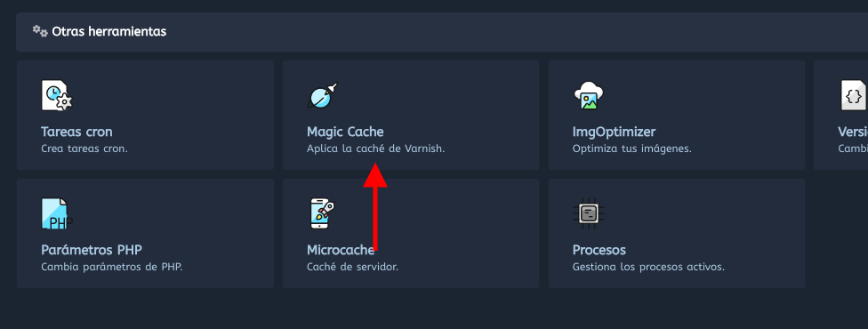Click 'Cambia parámetros de PHP.' description
The image size is (868, 329).
[x=112, y=267]
